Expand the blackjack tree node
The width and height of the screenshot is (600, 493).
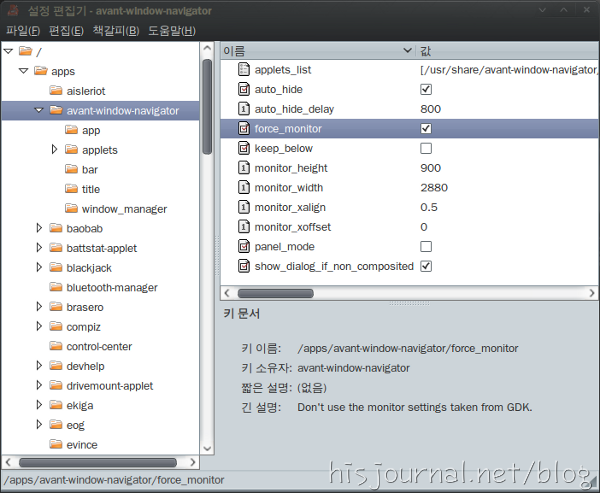pyautogui.click(x=39, y=267)
